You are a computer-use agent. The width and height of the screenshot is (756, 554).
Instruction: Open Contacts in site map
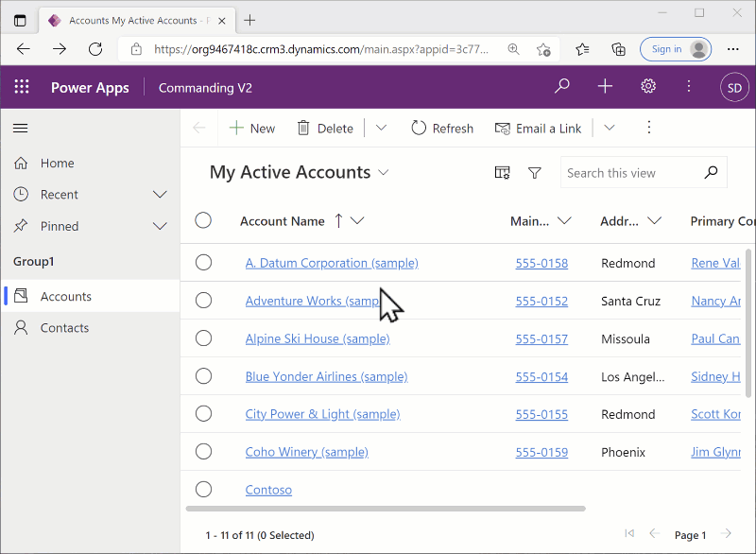coord(90,328)
